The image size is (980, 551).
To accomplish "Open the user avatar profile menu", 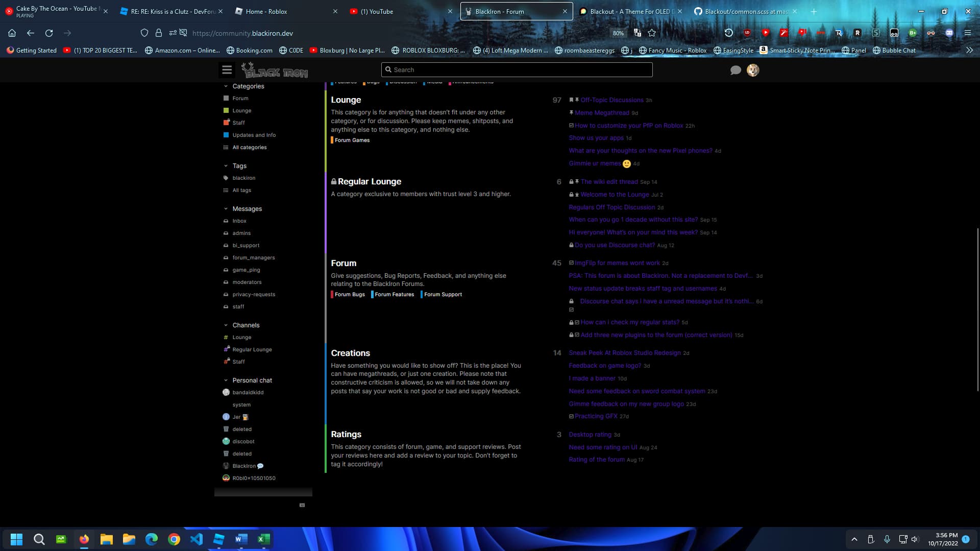I will pos(753,70).
